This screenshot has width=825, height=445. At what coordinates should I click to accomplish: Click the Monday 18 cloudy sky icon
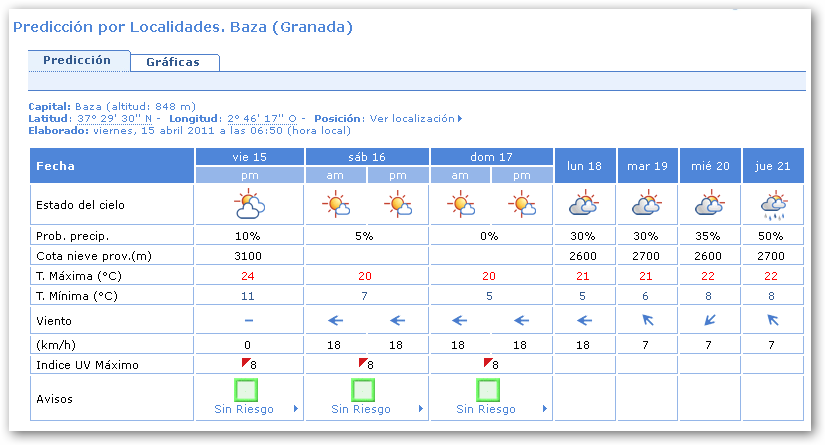pyautogui.click(x=584, y=205)
